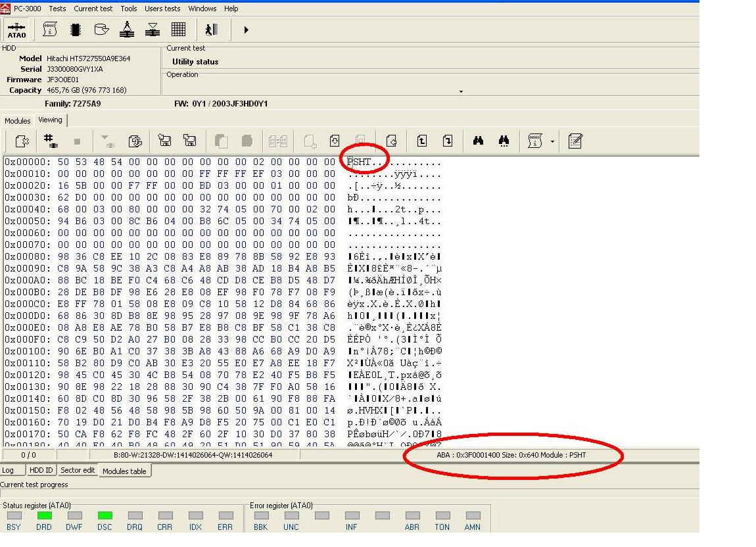Image resolution: width=756 pixels, height=547 pixels.
Task: Click hex row offset 0x00000
Action: pyautogui.click(x=27, y=162)
